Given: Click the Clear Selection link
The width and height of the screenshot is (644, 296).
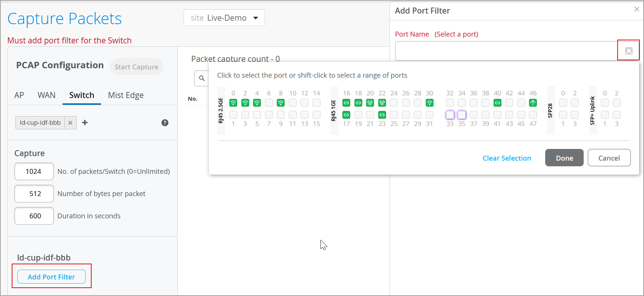Looking at the screenshot, I should tap(507, 158).
